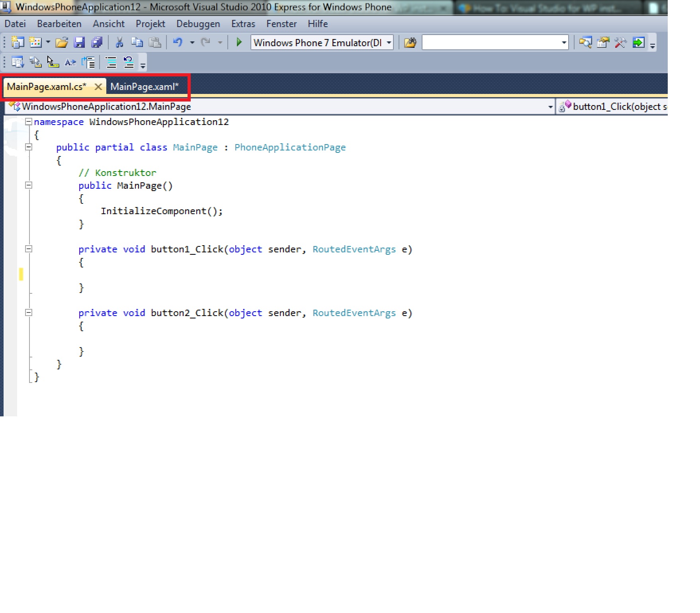Open the Undo history dropdown arrow
700x613 pixels.
pyautogui.click(x=192, y=42)
